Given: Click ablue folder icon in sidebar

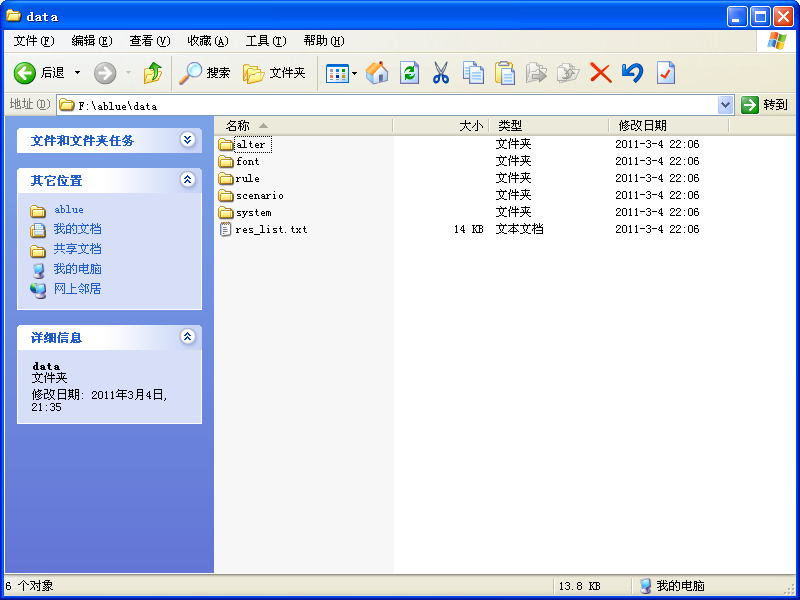Looking at the screenshot, I should [x=38, y=211].
